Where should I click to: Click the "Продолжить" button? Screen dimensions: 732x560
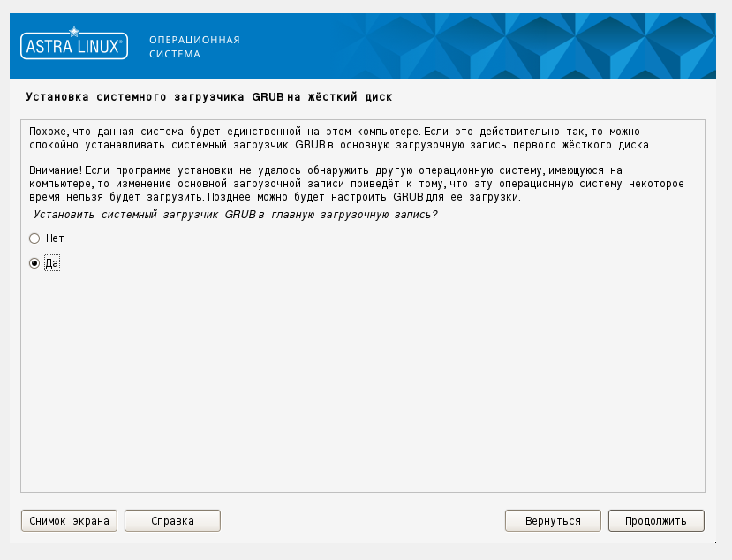[656, 521]
